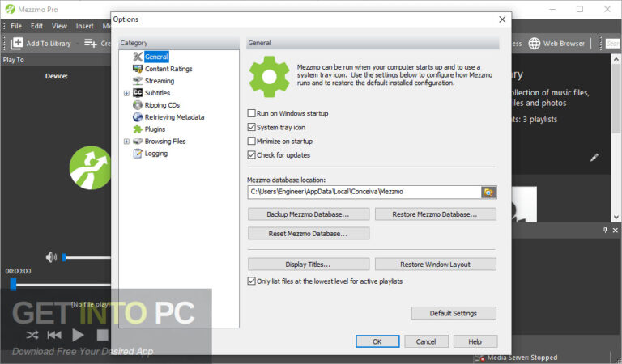The width and height of the screenshot is (622, 364).
Task: Open Help for Options dialog
Action: [x=475, y=341]
